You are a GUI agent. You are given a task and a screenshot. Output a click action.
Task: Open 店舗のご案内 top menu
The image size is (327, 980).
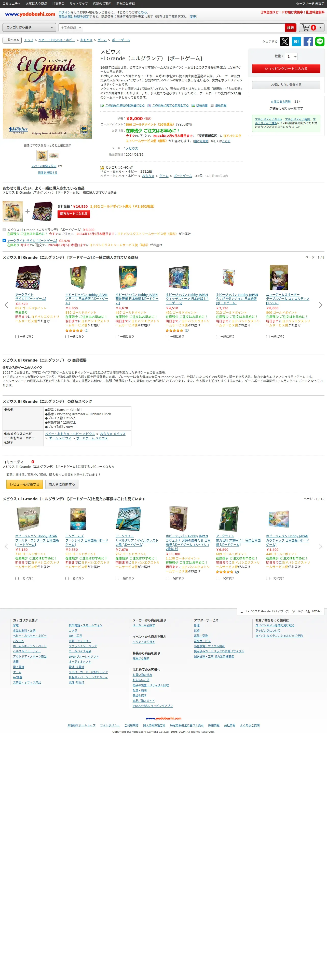[102, 3]
